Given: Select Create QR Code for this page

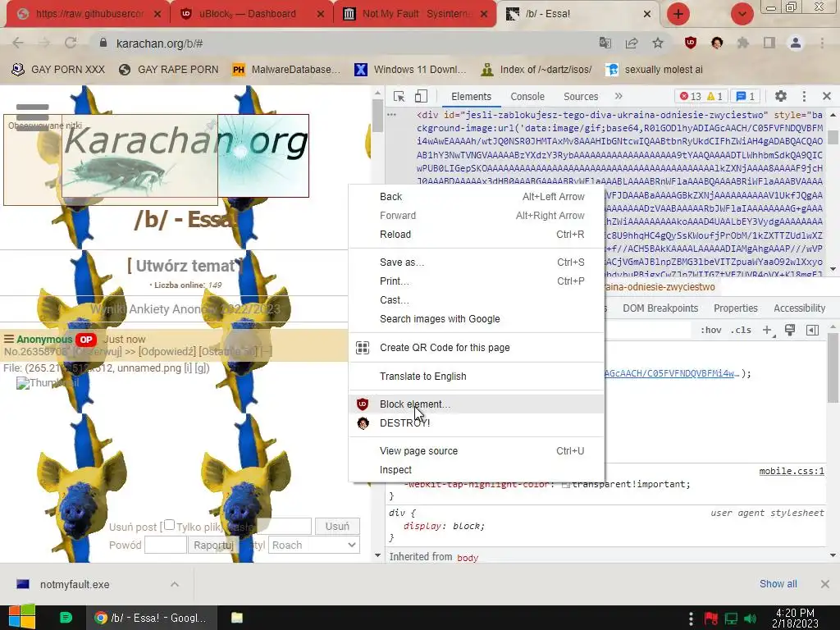Looking at the screenshot, I should [476, 347].
